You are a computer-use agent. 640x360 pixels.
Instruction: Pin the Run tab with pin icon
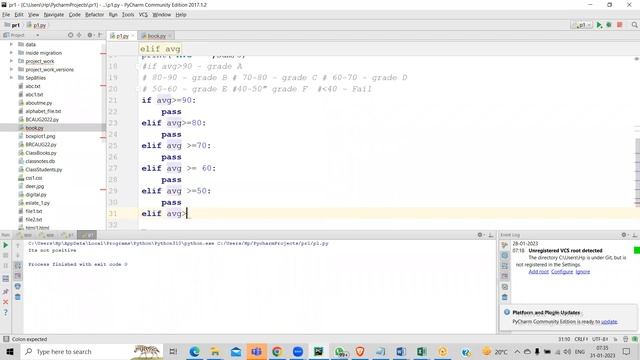[6, 291]
